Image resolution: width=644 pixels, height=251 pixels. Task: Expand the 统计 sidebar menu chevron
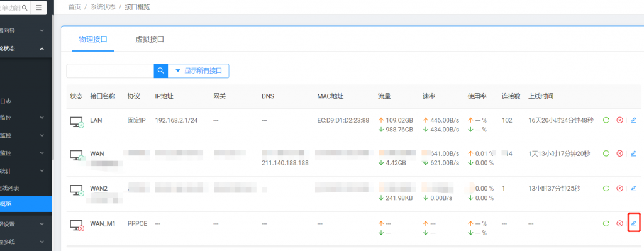(x=42, y=171)
